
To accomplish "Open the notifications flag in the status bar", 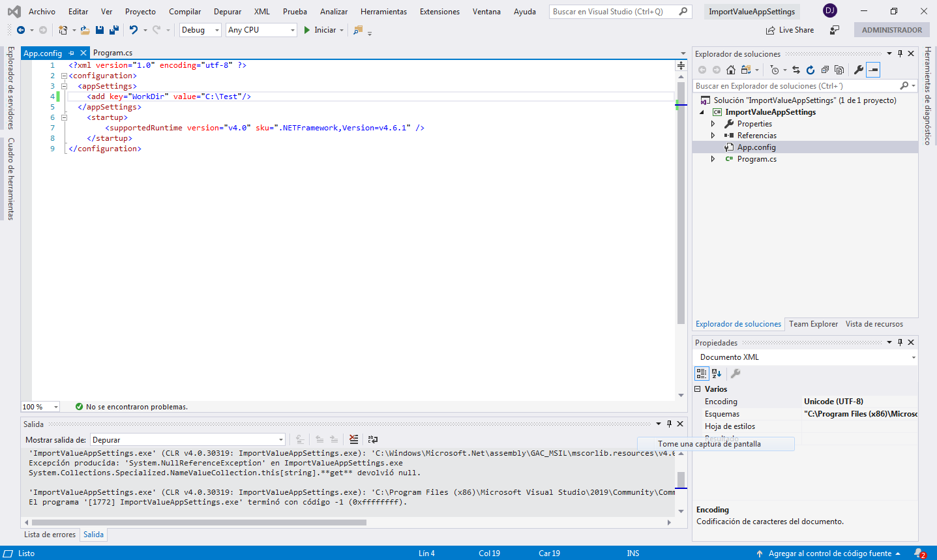I will click(x=919, y=553).
